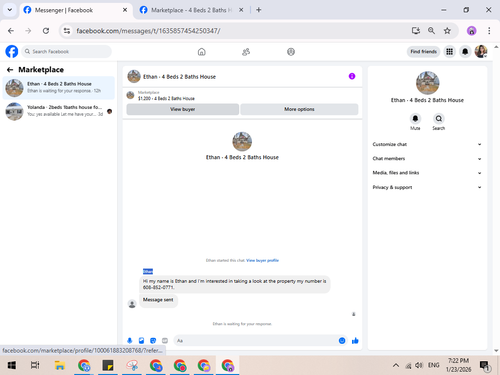Click the browser address bar URL

tap(148, 31)
